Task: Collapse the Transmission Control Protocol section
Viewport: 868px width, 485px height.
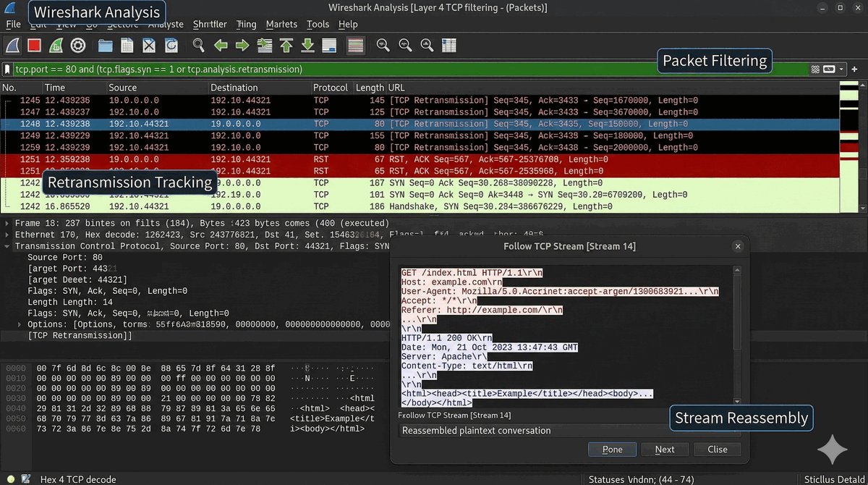Action: pos(7,246)
